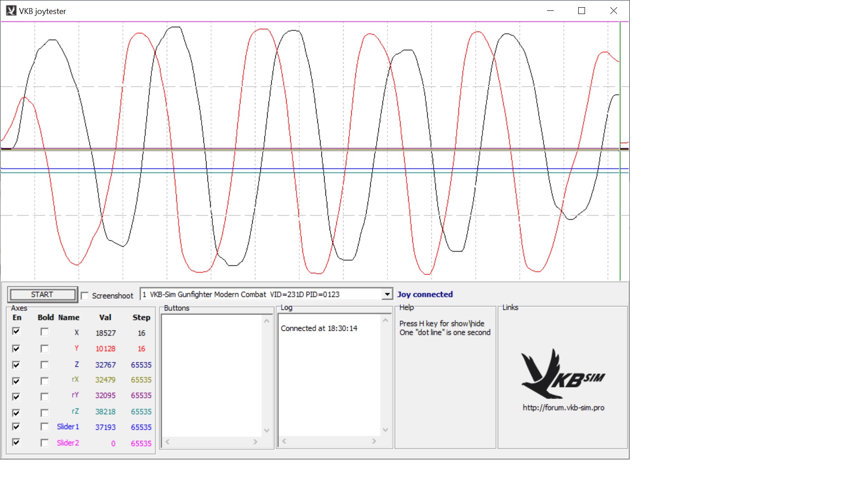The image size is (868, 488).
Task: Maximize the VKB joytester window
Action: (x=582, y=11)
